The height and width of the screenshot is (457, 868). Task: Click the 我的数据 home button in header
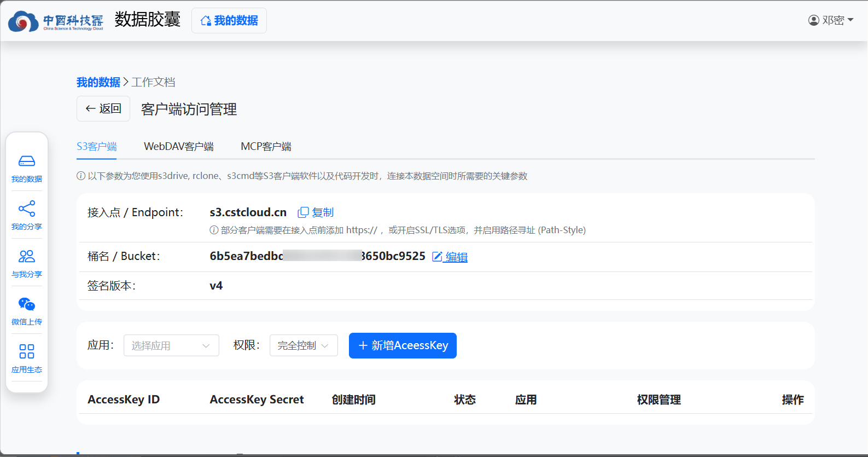[229, 20]
